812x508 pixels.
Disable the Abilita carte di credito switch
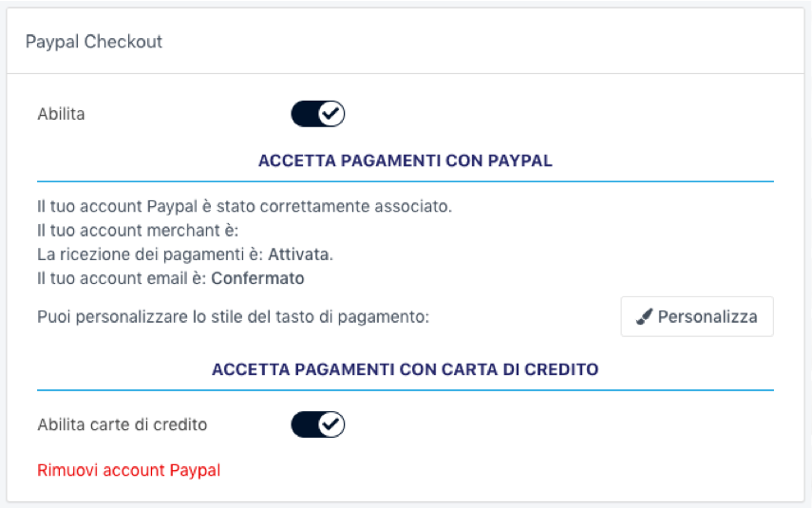pyautogui.click(x=317, y=424)
